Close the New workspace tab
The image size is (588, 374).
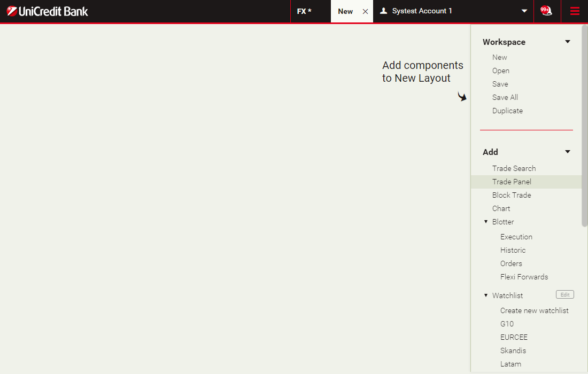tap(365, 11)
